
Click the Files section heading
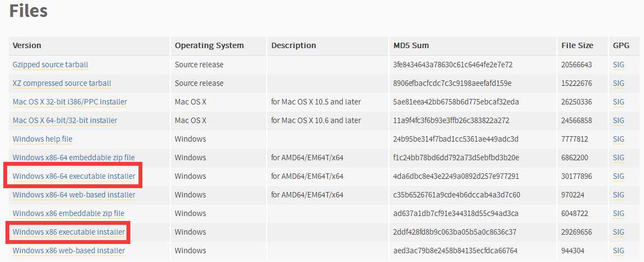pyautogui.click(x=28, y=11)
